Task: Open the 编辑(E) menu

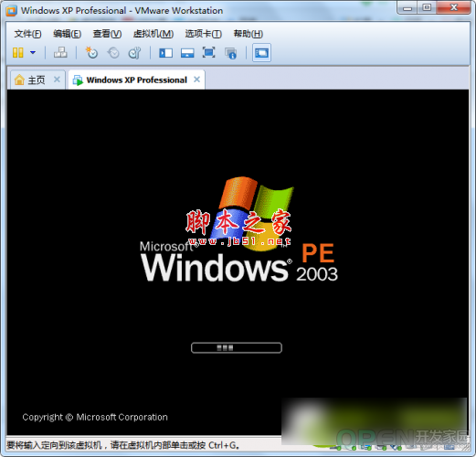Action: [67, 34]
